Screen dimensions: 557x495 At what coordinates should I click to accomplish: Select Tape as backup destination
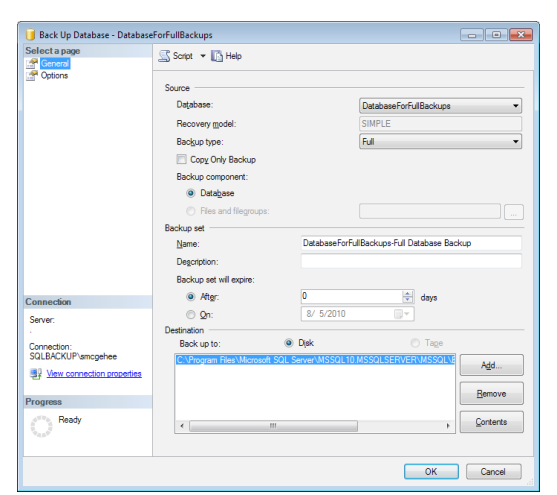[415, 343]
